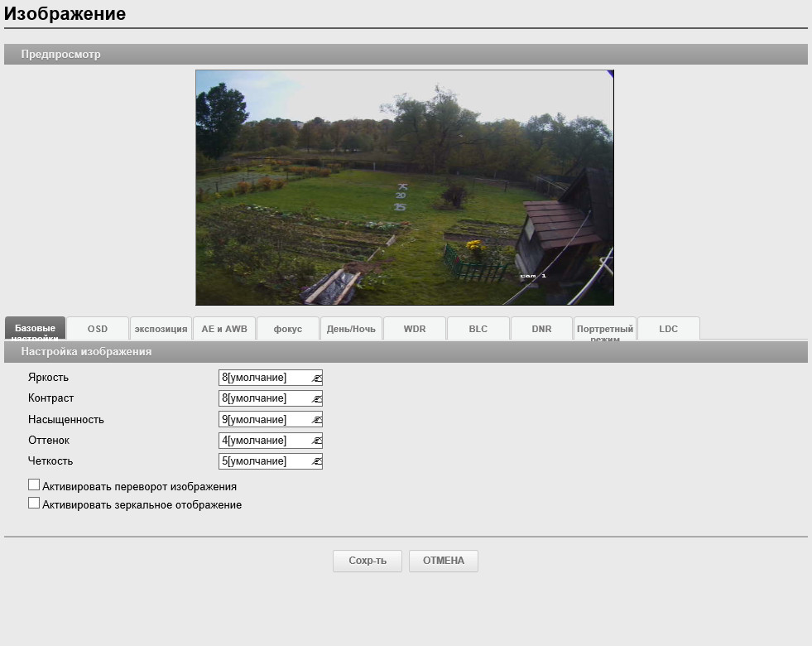Switch to the OSD tab
Image resolution: width=812 pixels, height=646 pixels.
[98, 329]
